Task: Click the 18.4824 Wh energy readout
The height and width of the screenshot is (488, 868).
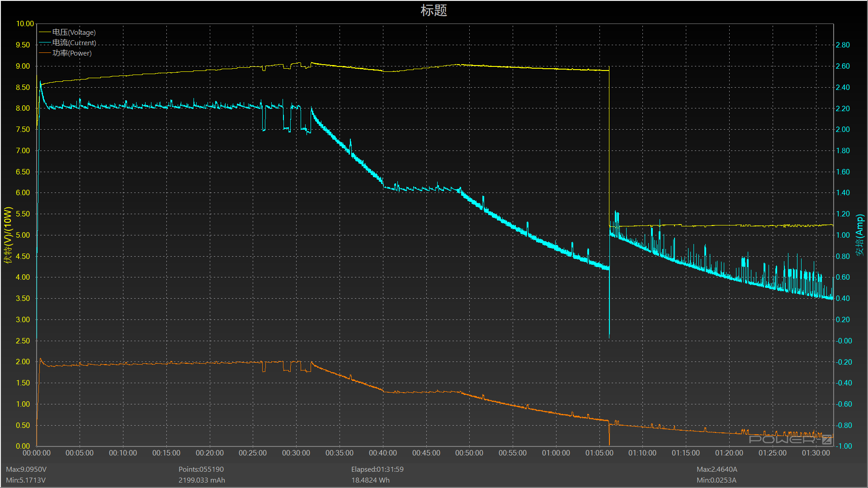Action: coord(371,480)
